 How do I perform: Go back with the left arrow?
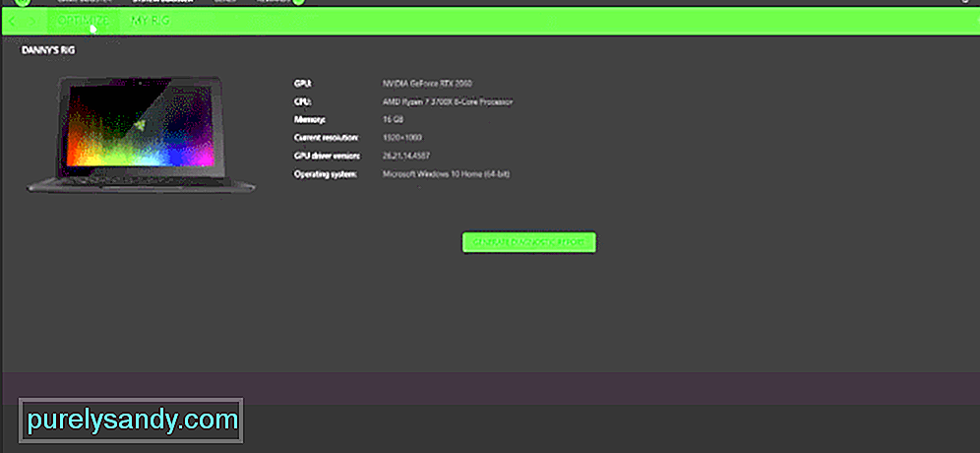coord(12,22)
